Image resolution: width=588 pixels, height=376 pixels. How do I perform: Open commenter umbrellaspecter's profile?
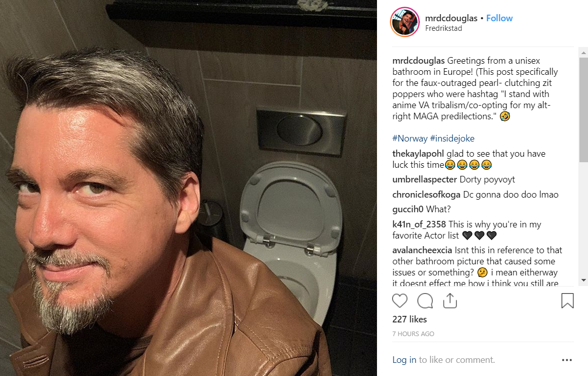pyautogui.click(x=425, y=179)
